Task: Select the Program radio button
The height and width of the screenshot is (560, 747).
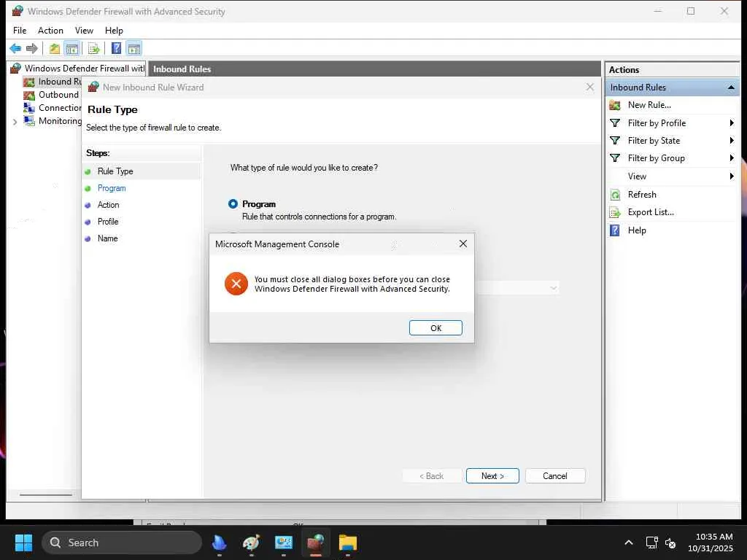Action: (x=233, y=204)
